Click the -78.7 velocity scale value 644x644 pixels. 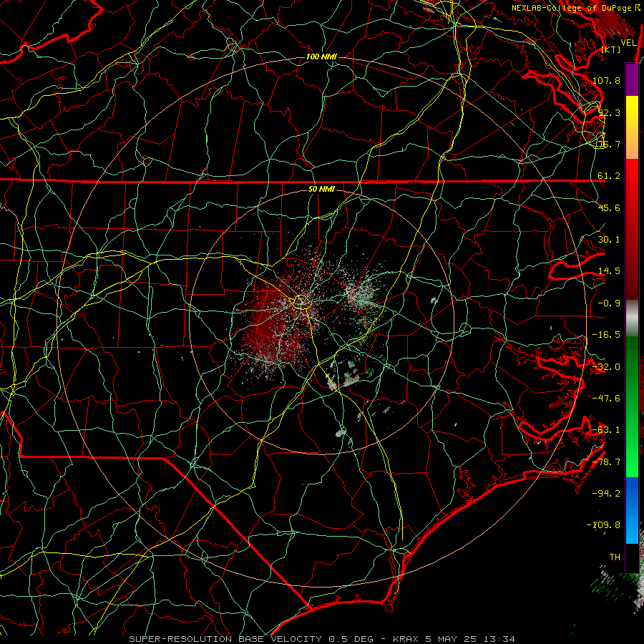606,462
